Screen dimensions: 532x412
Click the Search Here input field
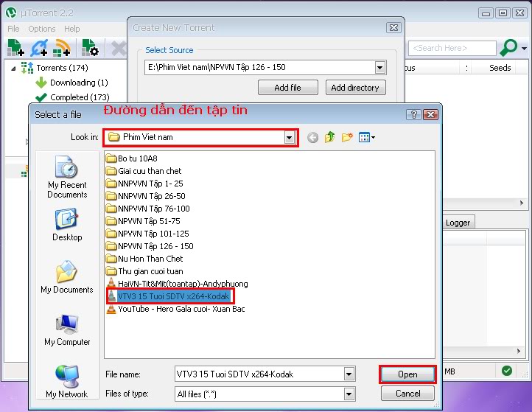[452, 48]
